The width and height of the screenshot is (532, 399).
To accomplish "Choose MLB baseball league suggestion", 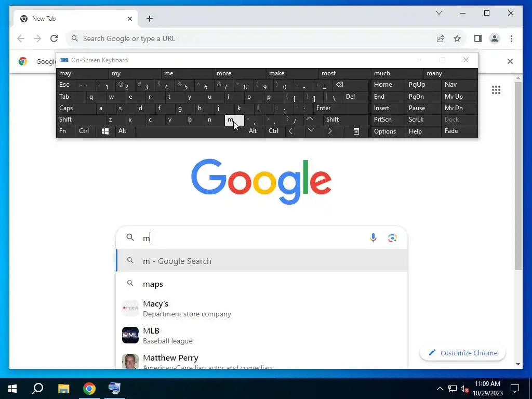I will click(x=262, y=335).
